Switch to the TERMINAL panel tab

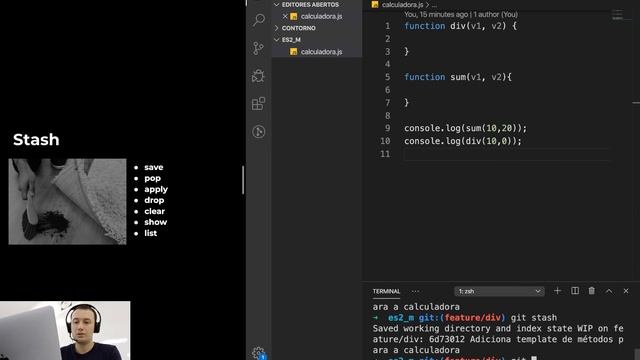[x=386, y=291]
